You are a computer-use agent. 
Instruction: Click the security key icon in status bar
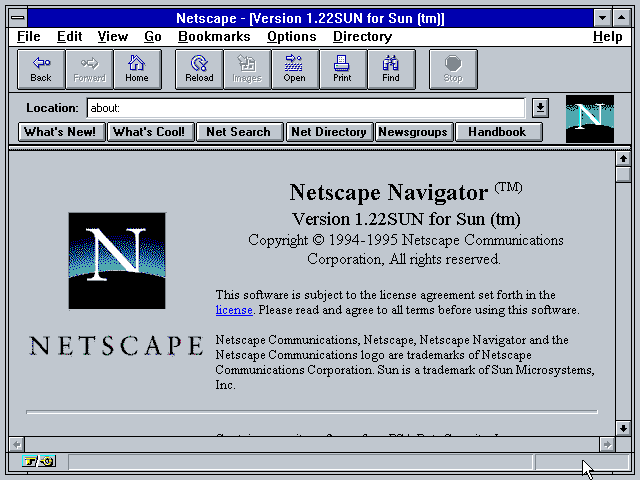pos(39,461)
